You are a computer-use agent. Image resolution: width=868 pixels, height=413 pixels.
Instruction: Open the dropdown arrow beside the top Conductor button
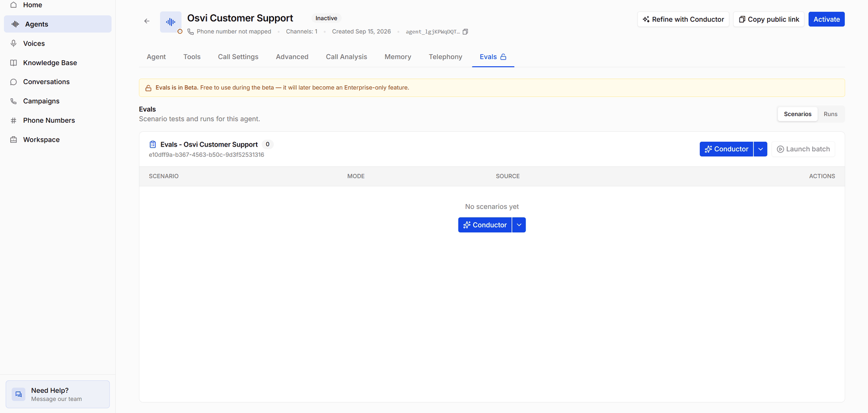point(761,149)
